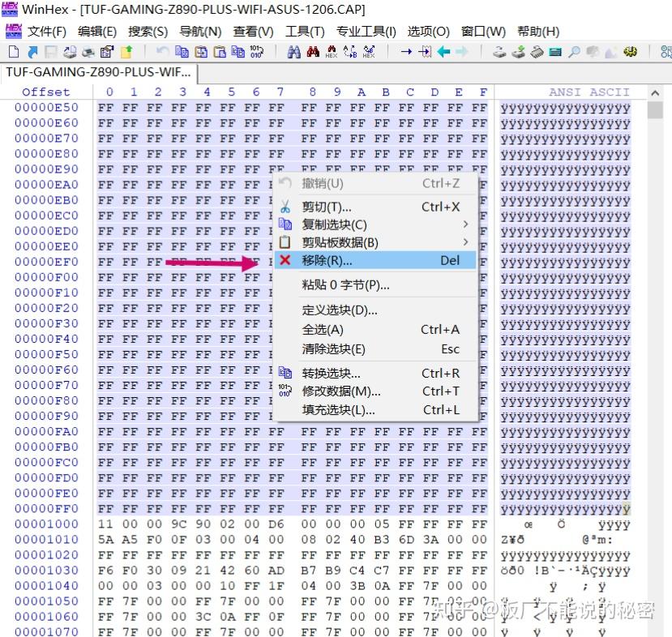Image resolution: width=672 pixels, height=637 pixels.
Task: Choose 修改数据(M)... menu entry
Action: click(x=376, y=391)
